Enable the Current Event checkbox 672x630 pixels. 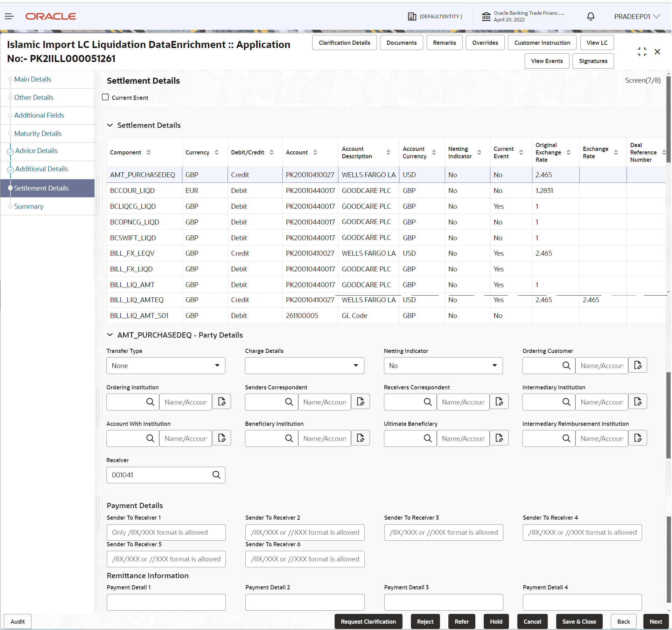105,97
